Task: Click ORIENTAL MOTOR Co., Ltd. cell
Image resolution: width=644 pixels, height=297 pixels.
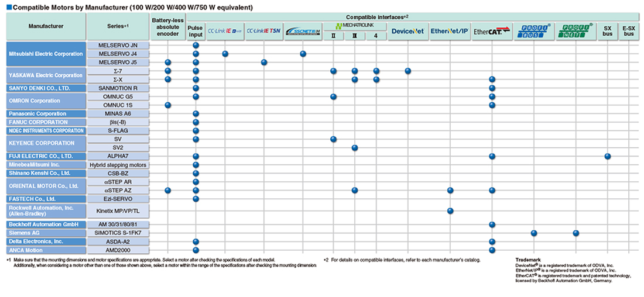Action: (46, 186)
